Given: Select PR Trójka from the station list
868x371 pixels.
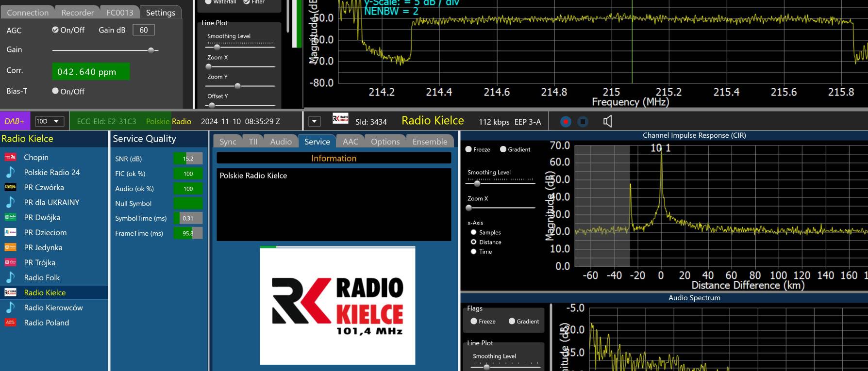Looking at the screenshot, I should point(40,262).
